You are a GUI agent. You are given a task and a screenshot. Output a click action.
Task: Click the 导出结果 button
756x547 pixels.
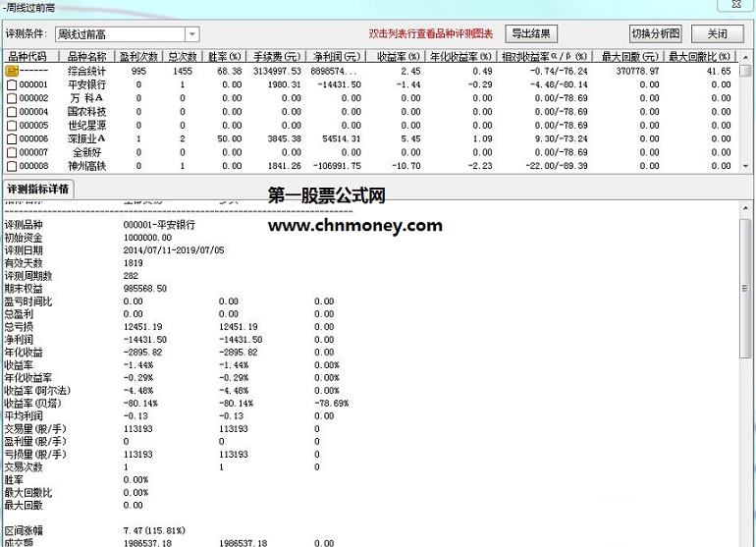point(531,33)
